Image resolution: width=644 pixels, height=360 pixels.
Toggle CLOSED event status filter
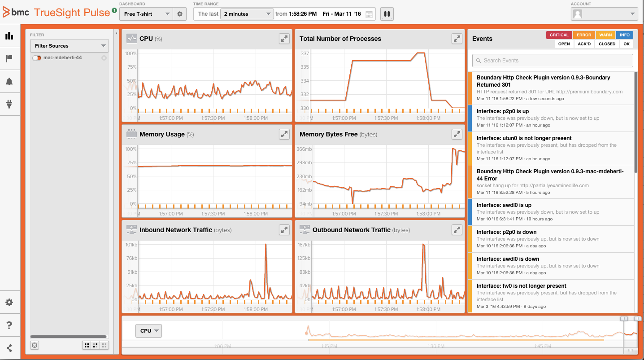(x=607, y=44)
